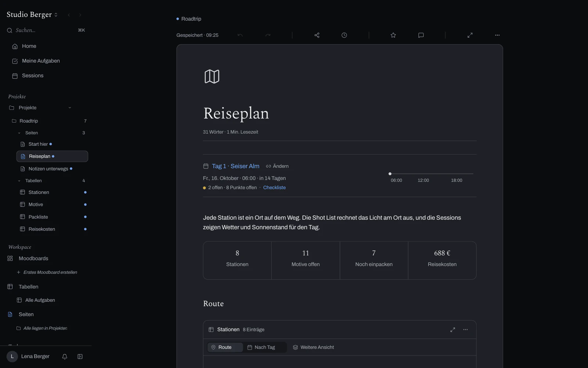The width and height of the screenshot is (588, 368).
Task: Open the Checkliste link
Action: pyautogui.click(x=275, y=188)
